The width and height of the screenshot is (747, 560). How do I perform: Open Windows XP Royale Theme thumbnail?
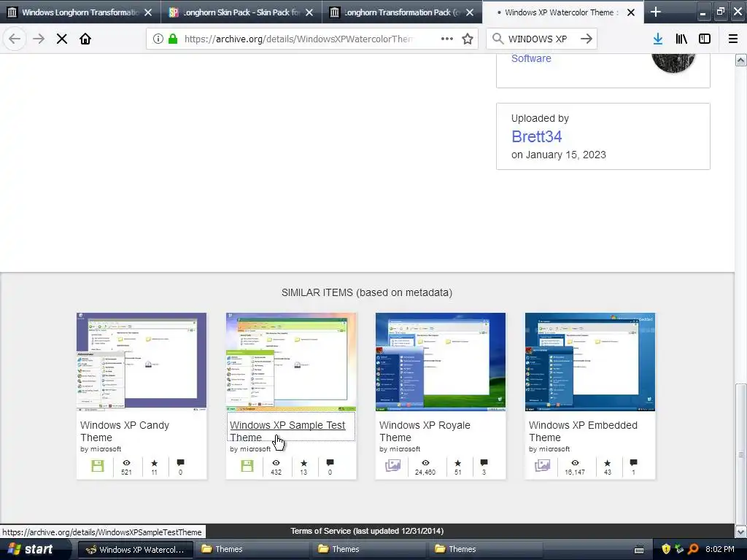(441, 362)
